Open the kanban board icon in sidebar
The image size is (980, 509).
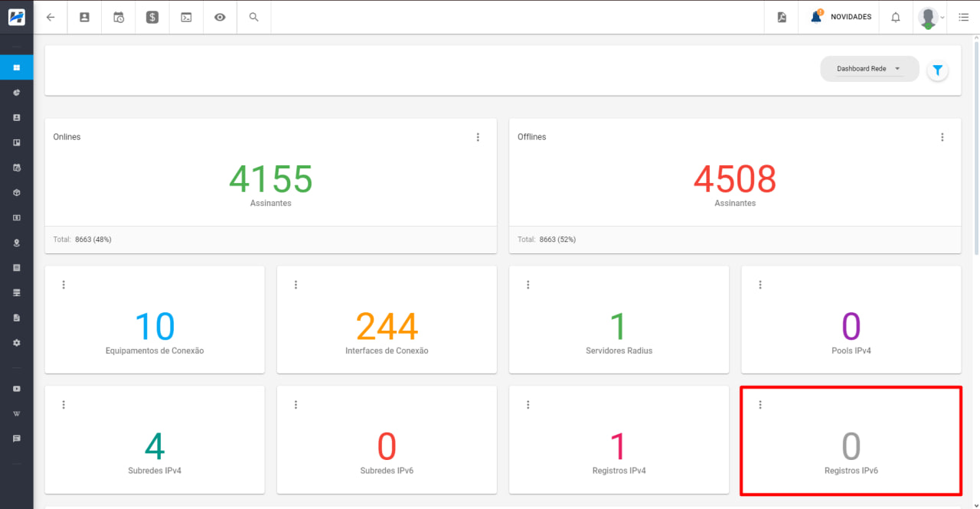pos(17,142)
